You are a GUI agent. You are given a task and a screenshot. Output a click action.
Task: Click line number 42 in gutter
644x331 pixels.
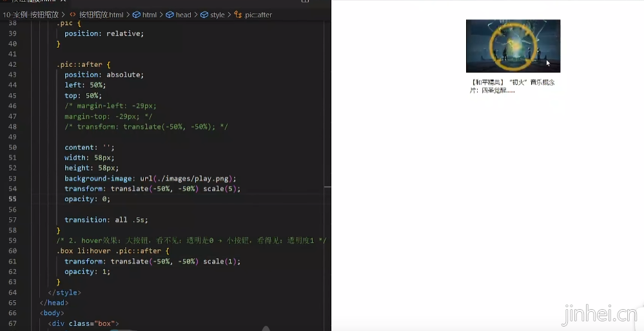[x=12, y=64]
